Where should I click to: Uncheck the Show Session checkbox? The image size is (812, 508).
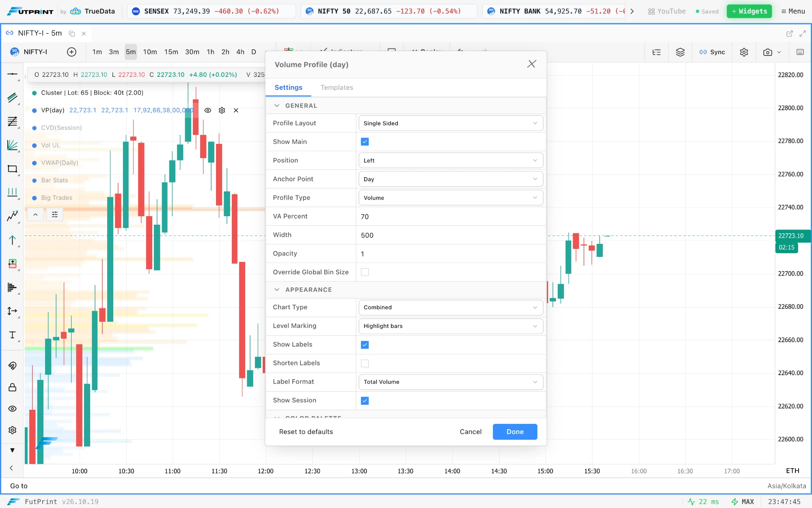365,401
